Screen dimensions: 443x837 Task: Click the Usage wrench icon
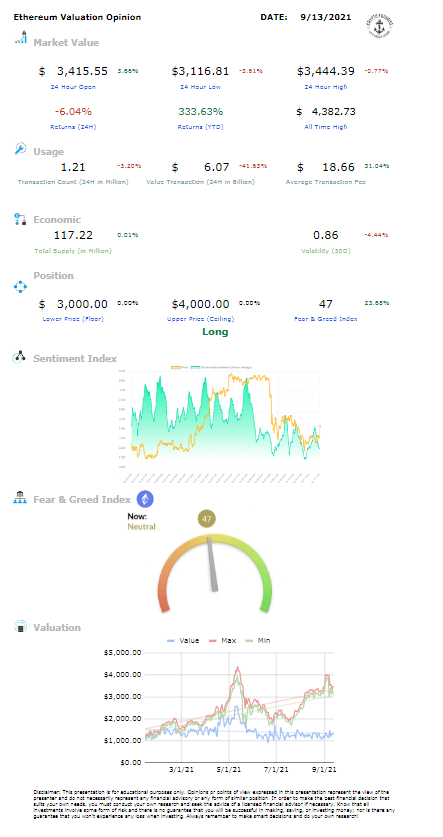coord(20,149)
